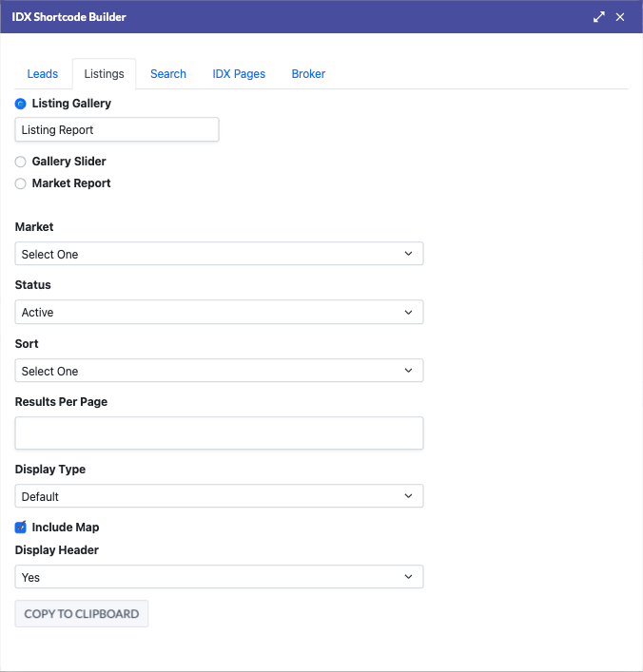The width and height of the screenshot is (643, 672).
Task: Expand the dialog using the fullscreen icon
Action: [599, 17]
